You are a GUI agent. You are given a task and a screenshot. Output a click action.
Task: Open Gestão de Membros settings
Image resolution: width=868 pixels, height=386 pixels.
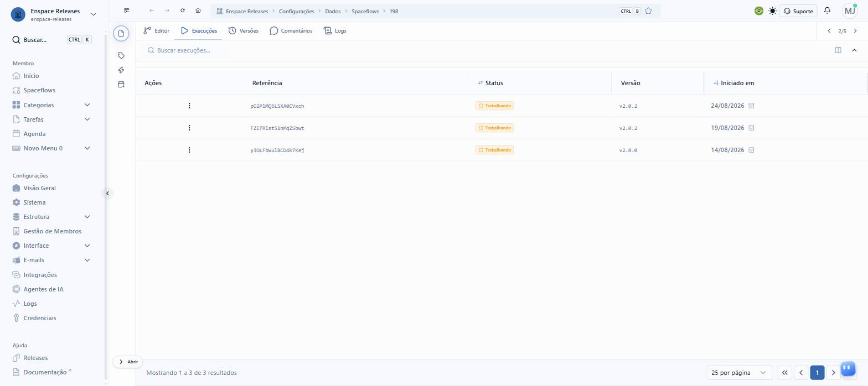[53, 231]
